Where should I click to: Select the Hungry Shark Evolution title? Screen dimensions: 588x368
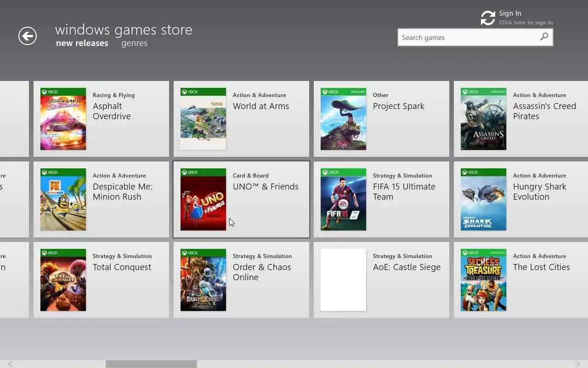tap(540, 191)
